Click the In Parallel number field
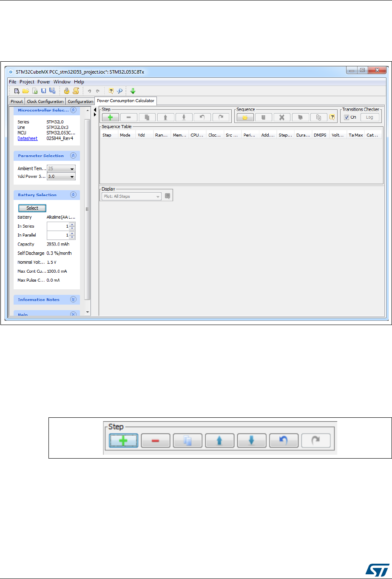The width and height of the screenshot is (392, 579). click(x=58, y=235)
